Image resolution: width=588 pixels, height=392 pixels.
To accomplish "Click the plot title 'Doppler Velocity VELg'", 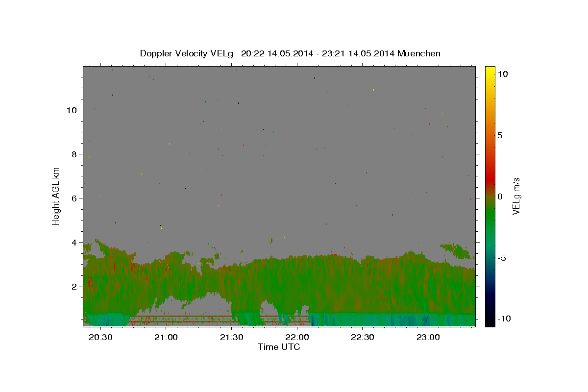I will tap(188, 53).
